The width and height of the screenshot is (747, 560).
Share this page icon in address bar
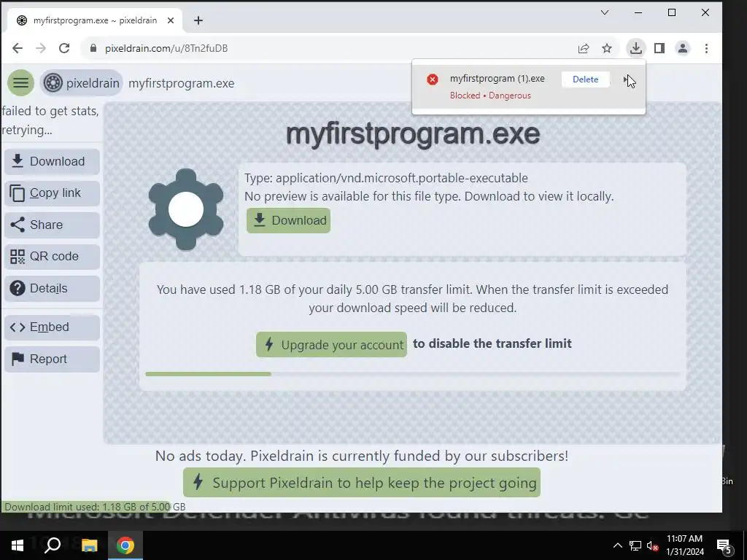[584, 48]
